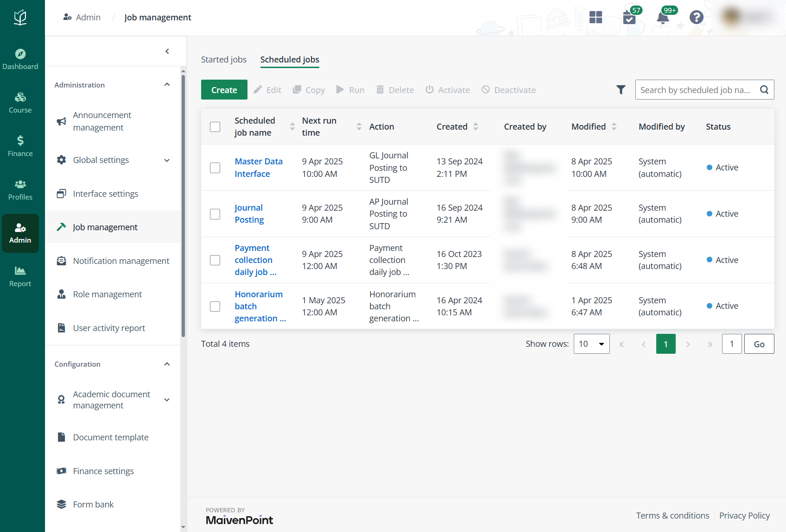Open the notifications bell icon

coord(663,18)
